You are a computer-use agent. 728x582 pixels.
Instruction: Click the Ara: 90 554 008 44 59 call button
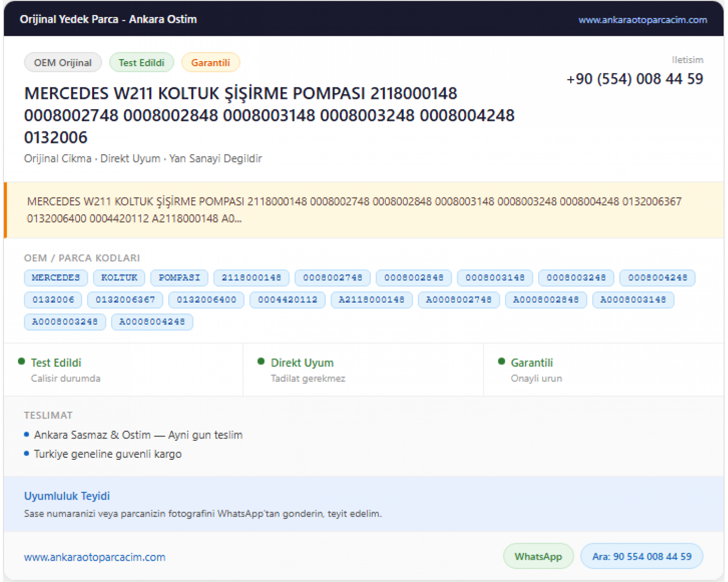point(642,556)
